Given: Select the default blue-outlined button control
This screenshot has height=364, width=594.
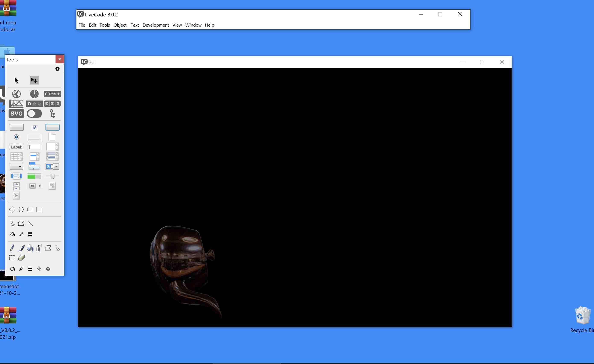Looking at the screenshot, I should 52,127.
